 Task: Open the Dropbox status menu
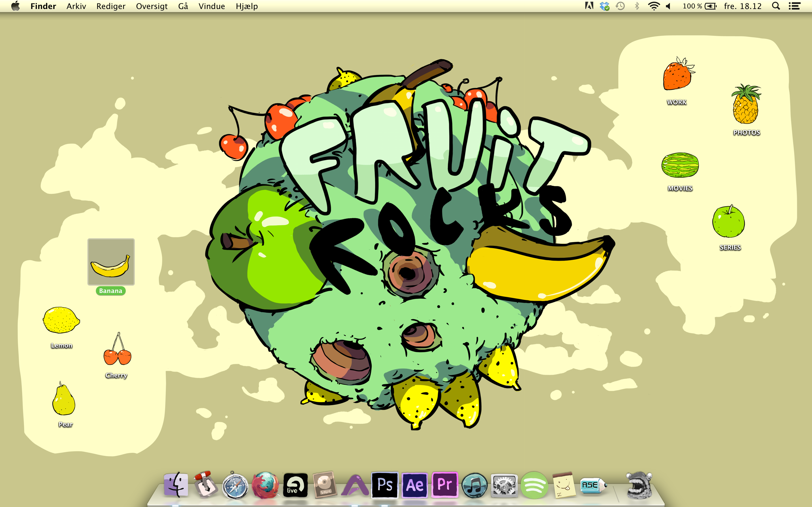point(605,6)
